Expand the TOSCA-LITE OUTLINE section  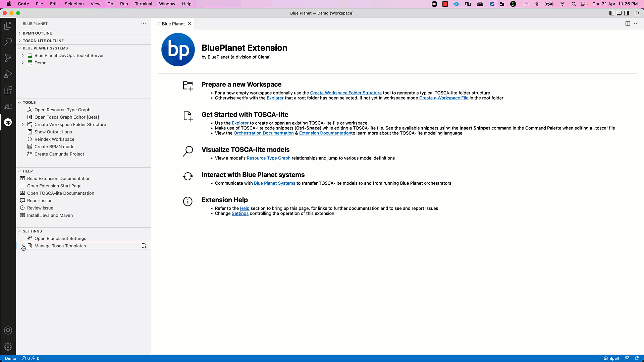pyautogui.click(x=84, y=41)
